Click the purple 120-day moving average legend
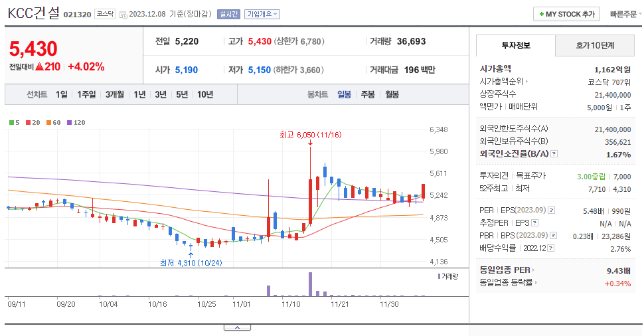644x336 pixels. point(76,122)
